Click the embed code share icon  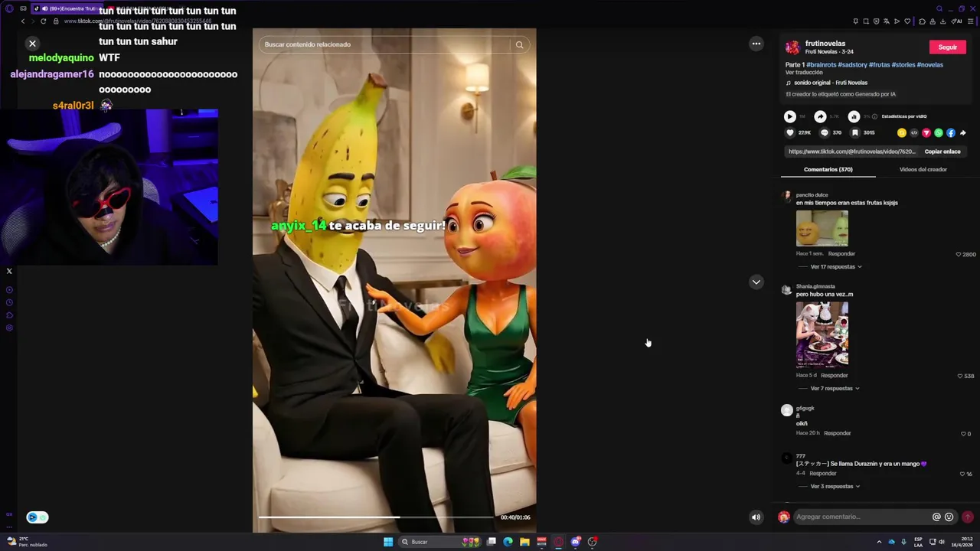pos(914,133)
